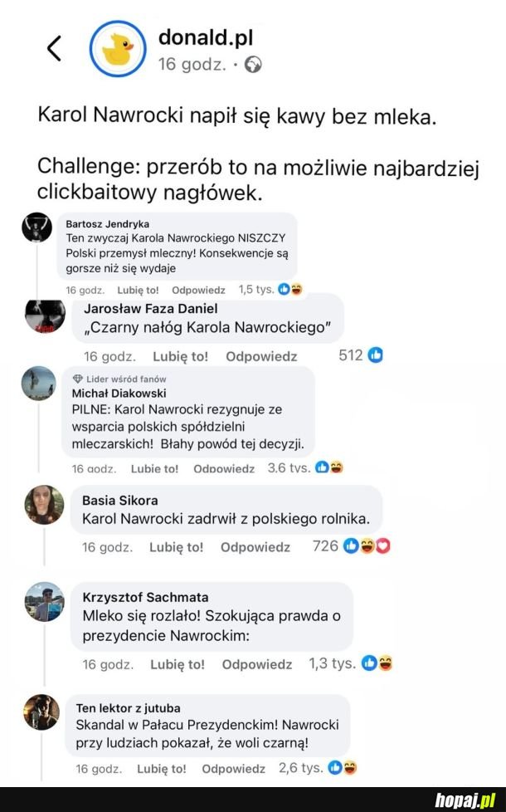Like Basia Sikora's comment with Lubię to!
Image resolution: width=506 pixels, height=812 pixels.
(x=176, y=547)
